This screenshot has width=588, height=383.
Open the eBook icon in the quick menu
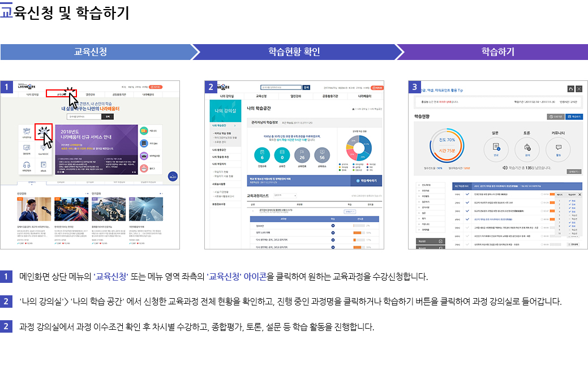[44, 166]
